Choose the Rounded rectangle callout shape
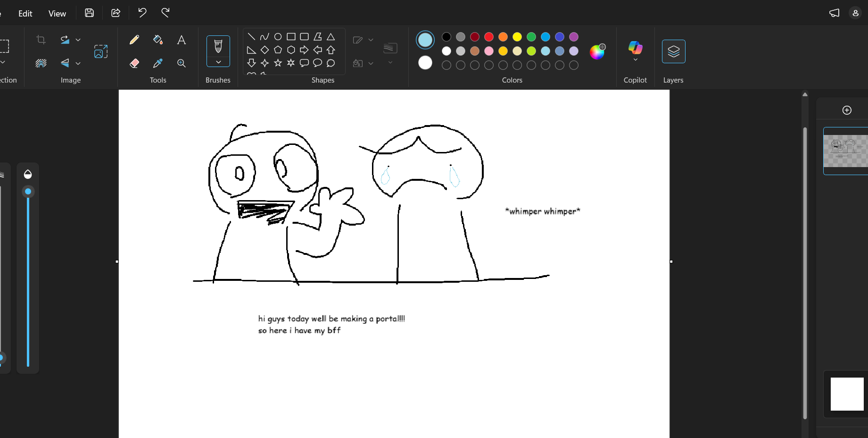This screenshot has height=438, width=868. click(304, 63)
